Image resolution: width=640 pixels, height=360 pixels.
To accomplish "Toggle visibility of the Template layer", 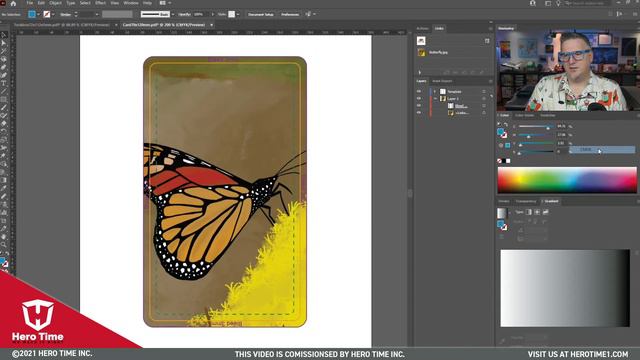I will pyautogui.click(x=419, y=91).
